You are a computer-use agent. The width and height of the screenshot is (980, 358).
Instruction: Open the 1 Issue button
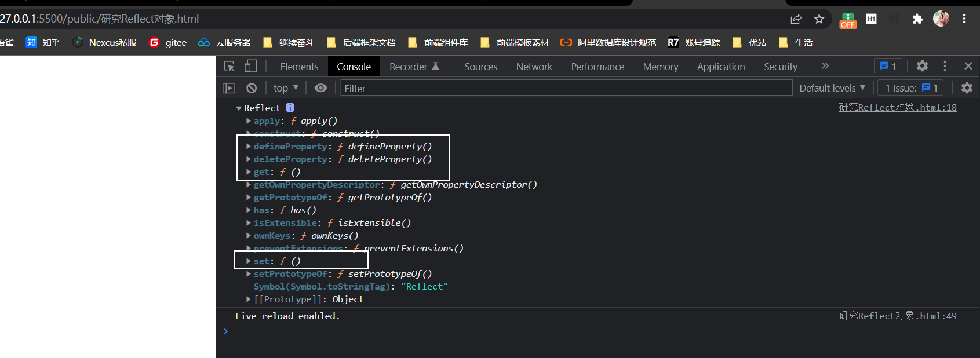[x=911, y=88]
